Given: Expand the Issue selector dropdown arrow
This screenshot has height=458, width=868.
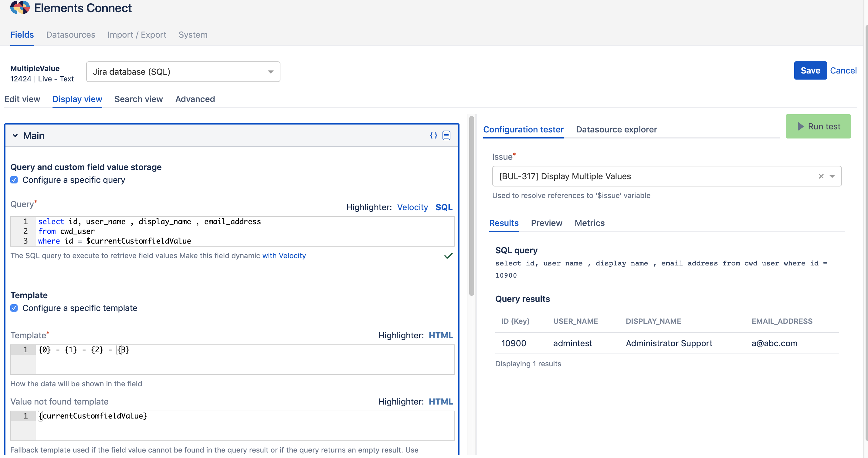Looking at the screenshot, I should (832, 176).
